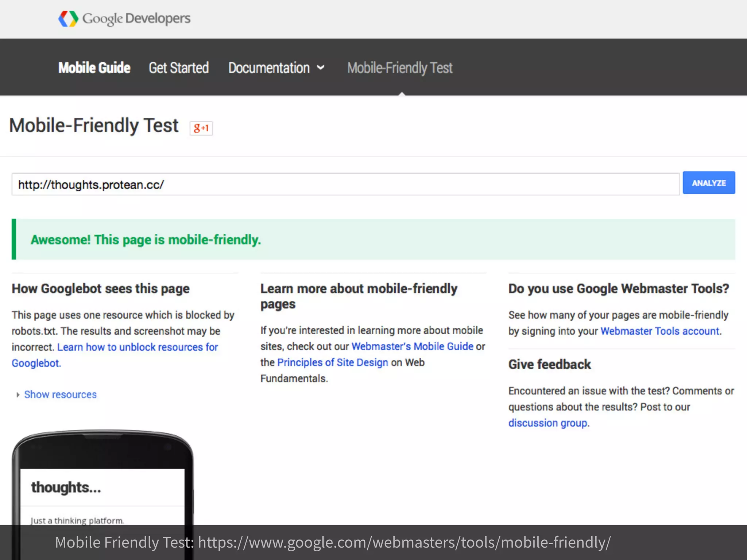Open the Documentation dropdown chevron
The width and height of the screenshot is (747, 560).
(321, 68)
